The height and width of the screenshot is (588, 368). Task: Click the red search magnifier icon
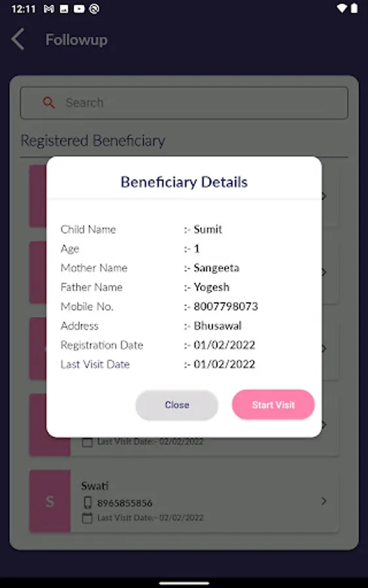(x=48, y=103)
